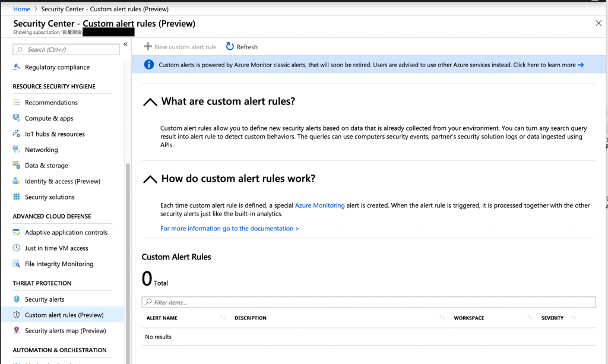The image size is (608, 364).
Task: Close the Security Center blade
Action: [x=598, y=23]
